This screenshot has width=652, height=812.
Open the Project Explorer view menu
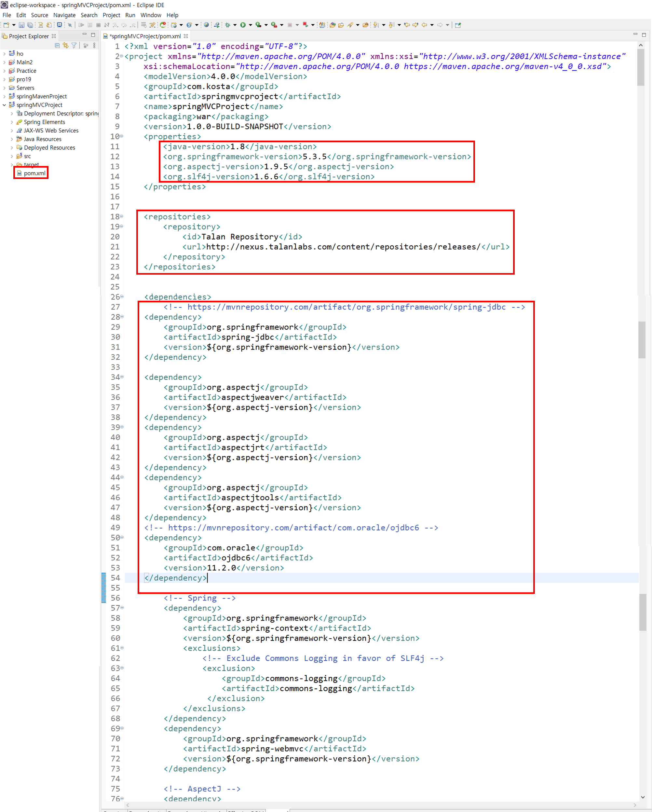pos(94,46)
